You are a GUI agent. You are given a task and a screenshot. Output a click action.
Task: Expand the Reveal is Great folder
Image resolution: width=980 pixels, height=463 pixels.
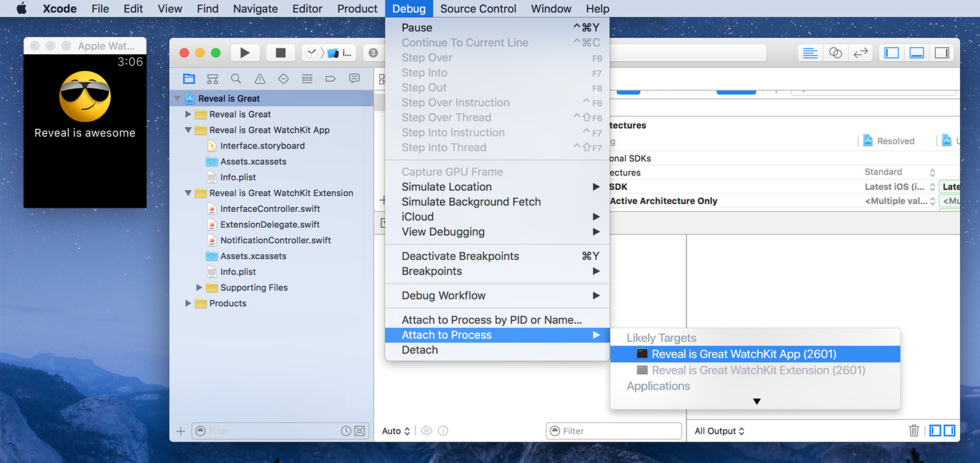pos(188,115)
